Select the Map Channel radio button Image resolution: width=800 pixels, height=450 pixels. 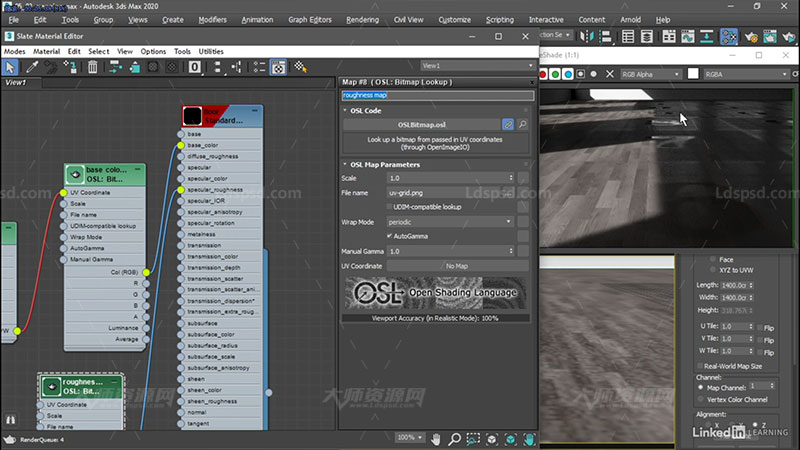pos(701,388)
